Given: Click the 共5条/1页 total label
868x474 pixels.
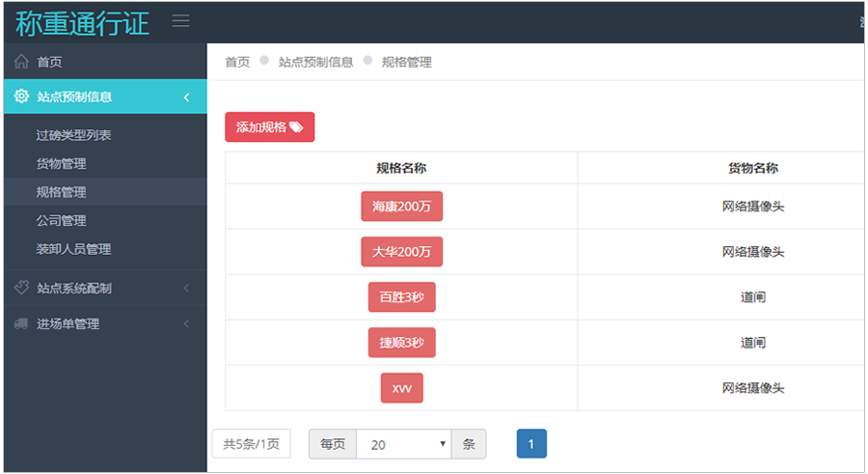Looking at the screenshot, I should tap(252, 444).
